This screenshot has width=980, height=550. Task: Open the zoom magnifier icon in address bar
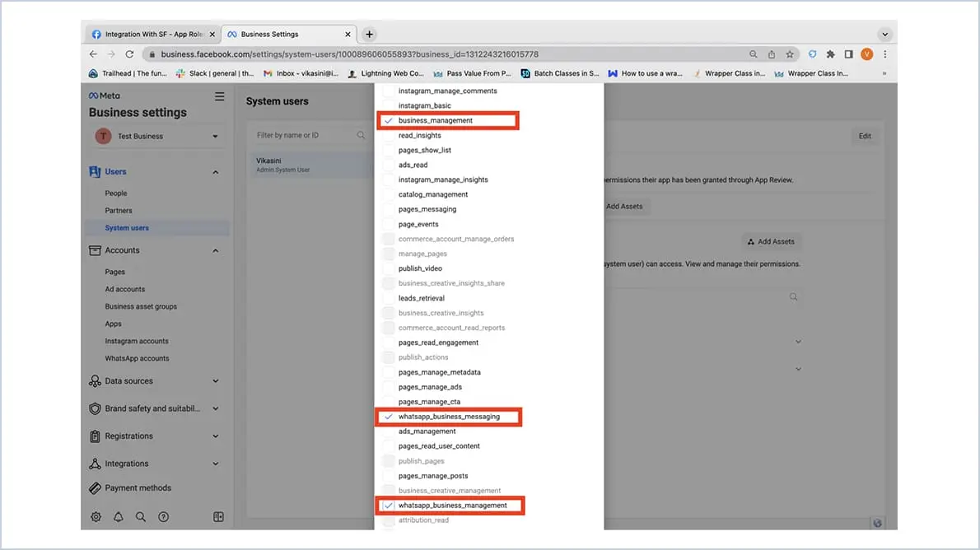pyautogui.click(x=754, y=54)
